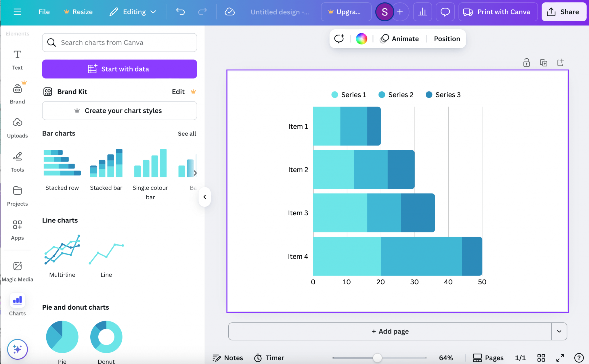Click the See all link for bar charts
The height and width of the screenshot is (364, 589).
(x=186, y=133)
